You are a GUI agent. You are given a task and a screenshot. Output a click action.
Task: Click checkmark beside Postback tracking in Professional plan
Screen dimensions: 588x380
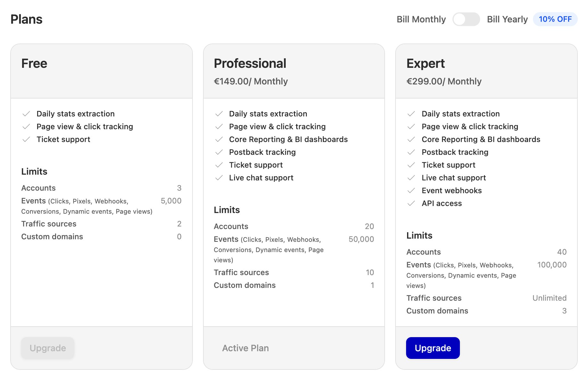pos(219,152)
